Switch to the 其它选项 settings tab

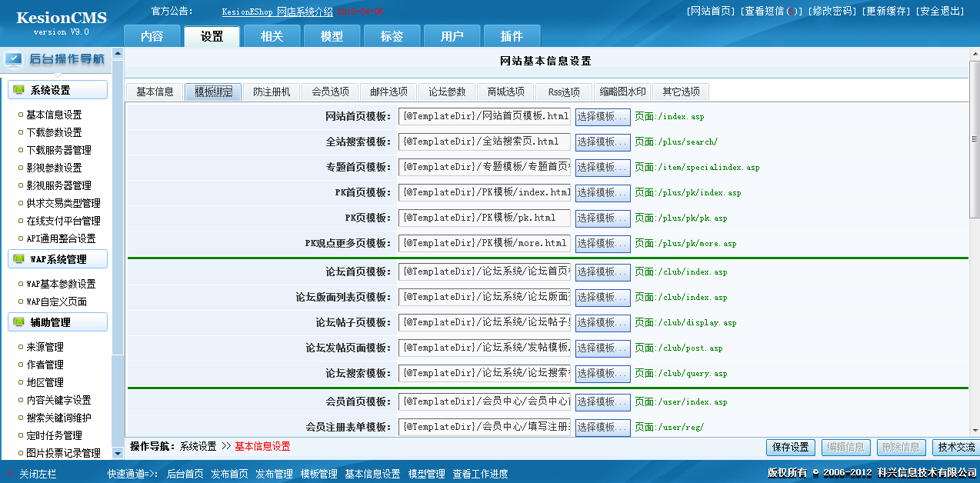[x=681, y=92]
